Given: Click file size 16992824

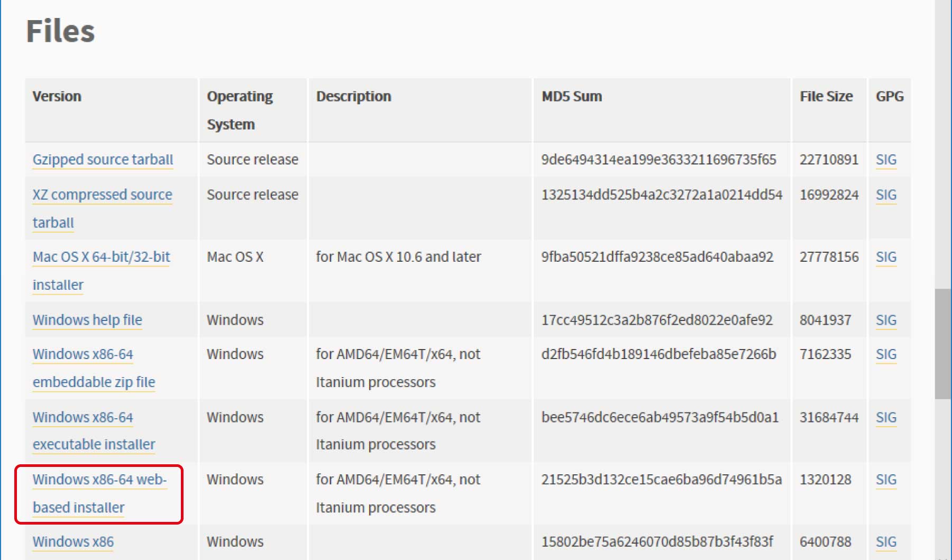Looking at the screenshot, I should (x=829, y=195).
